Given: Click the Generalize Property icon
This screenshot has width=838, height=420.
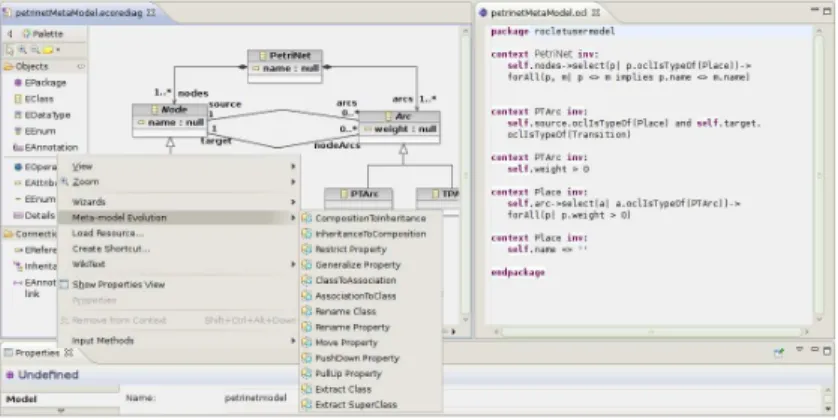Looking at the screenshot, I should (307, 265).
